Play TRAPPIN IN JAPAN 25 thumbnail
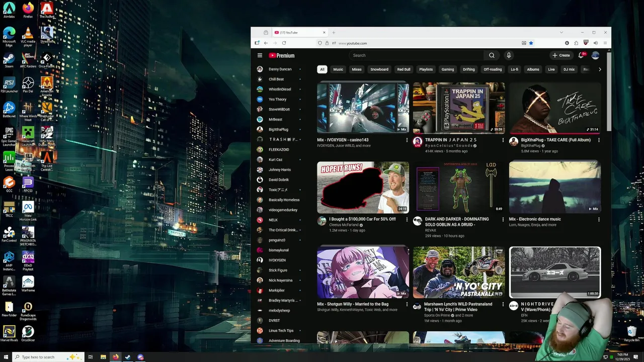This screenshot has height=362, width=644. 459,108
